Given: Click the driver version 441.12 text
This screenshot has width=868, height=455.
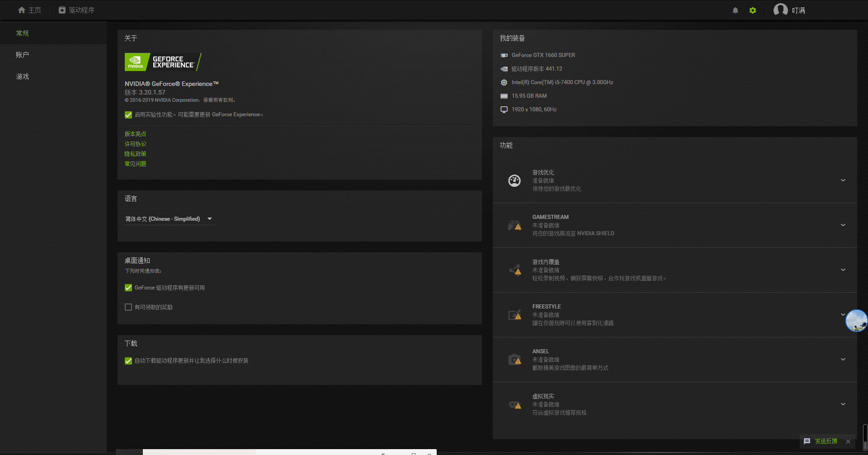Looking at the screenshot, I should (537, 69).
